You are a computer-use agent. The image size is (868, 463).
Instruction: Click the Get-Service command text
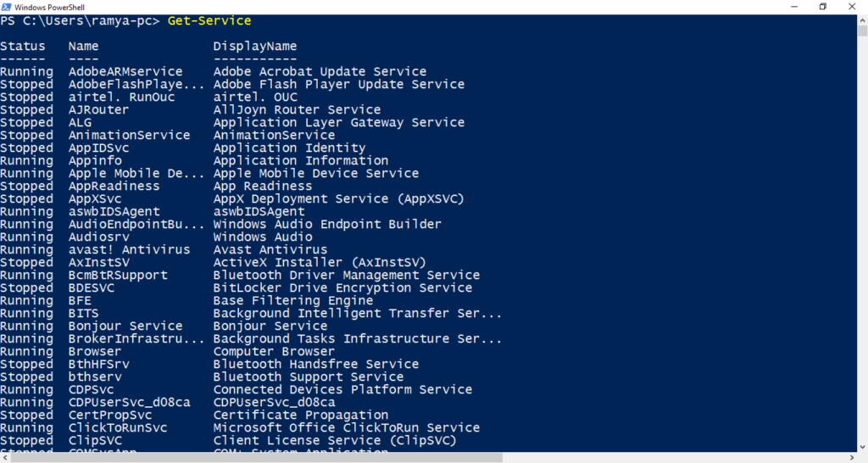click(x=209, y=20)
